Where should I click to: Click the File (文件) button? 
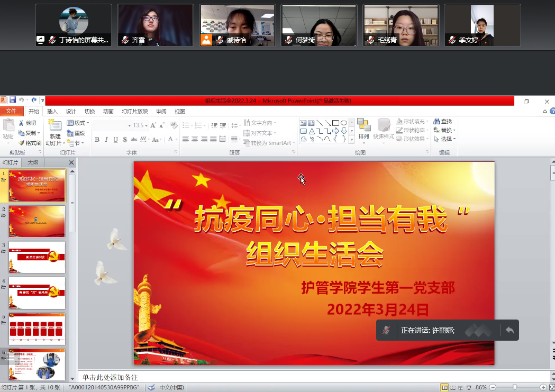click(x=11, y=111)
